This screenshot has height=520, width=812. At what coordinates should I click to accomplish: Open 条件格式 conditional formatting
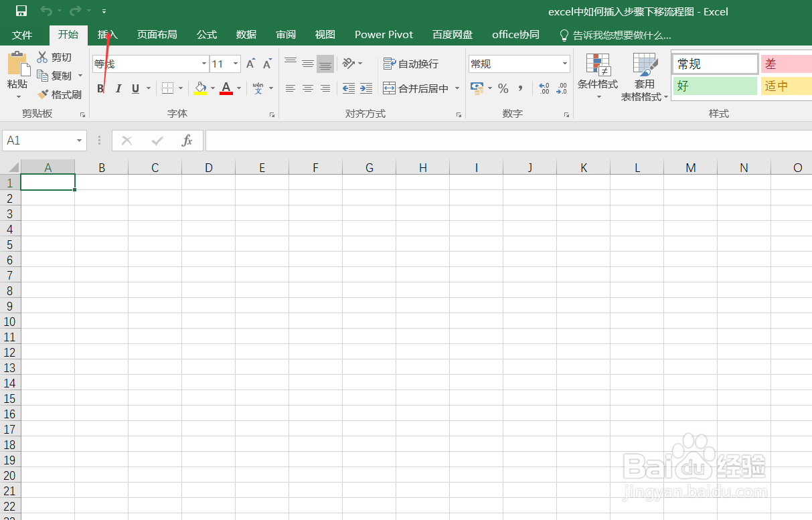pyautogui.click(x=598, y=76)
